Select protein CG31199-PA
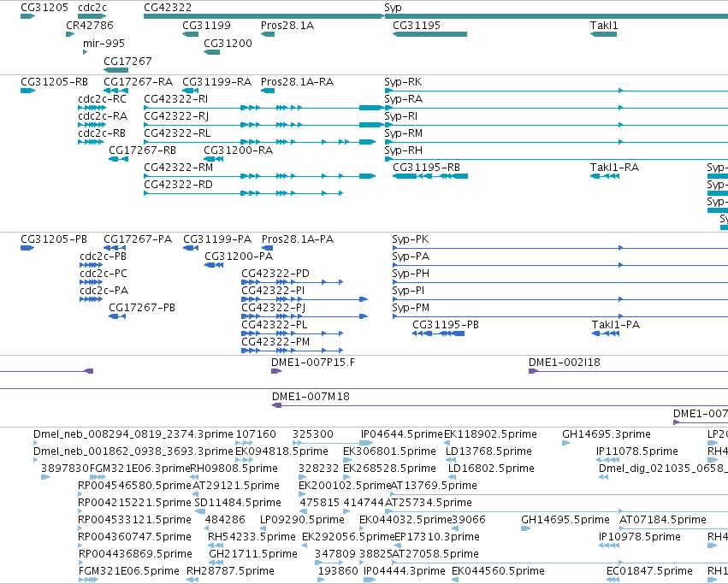Image resolution: width=728 pixels, height=584 pixels. point(217,239)
